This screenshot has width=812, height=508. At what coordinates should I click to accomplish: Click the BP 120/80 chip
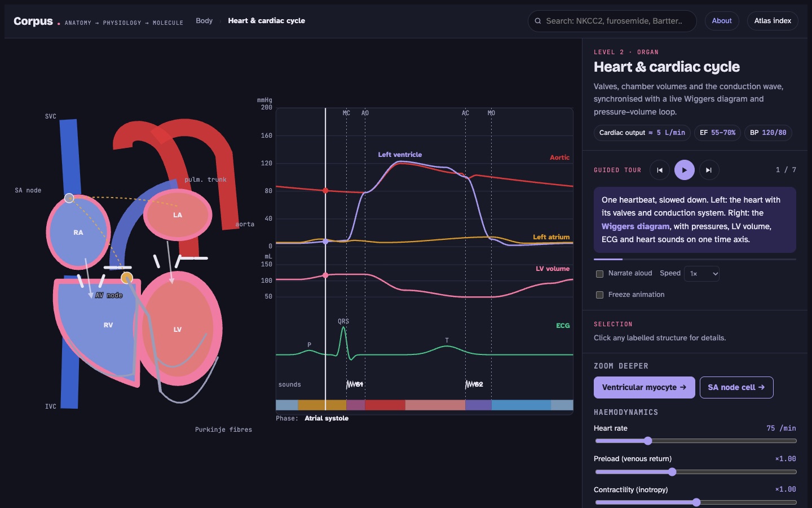(x=768, y=133)
